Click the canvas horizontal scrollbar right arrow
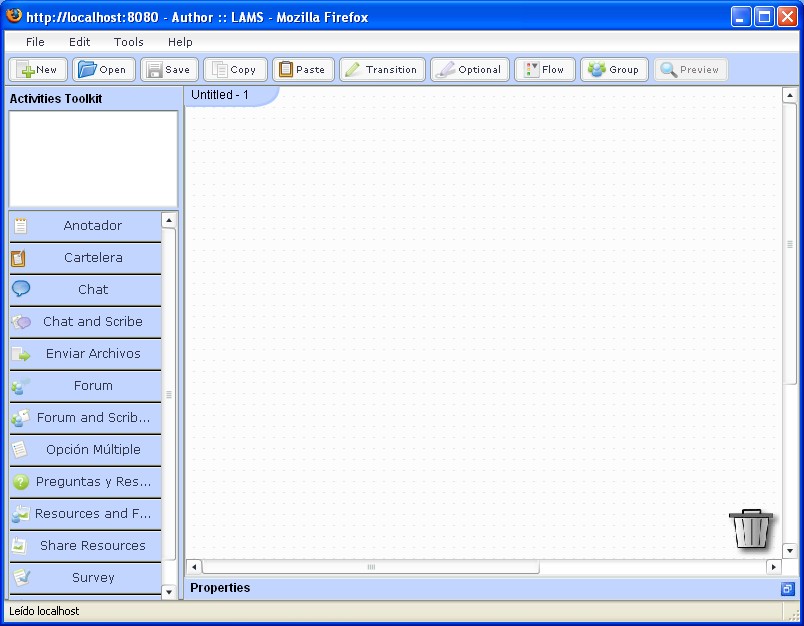 [773, 567]
